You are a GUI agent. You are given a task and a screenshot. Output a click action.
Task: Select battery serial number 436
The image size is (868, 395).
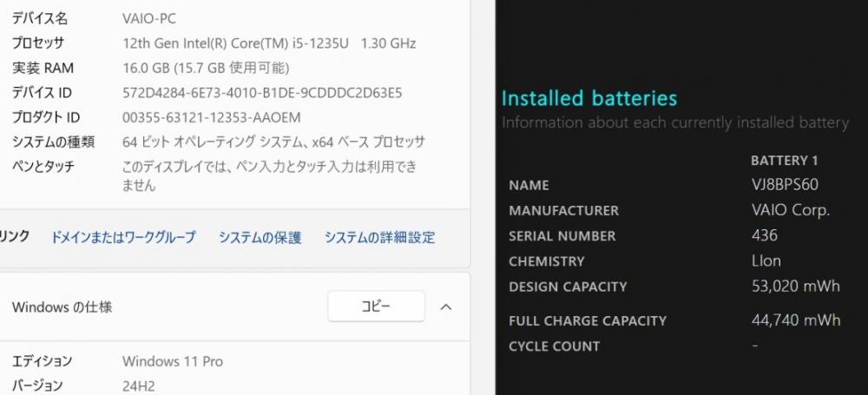(x=765, y=235)
